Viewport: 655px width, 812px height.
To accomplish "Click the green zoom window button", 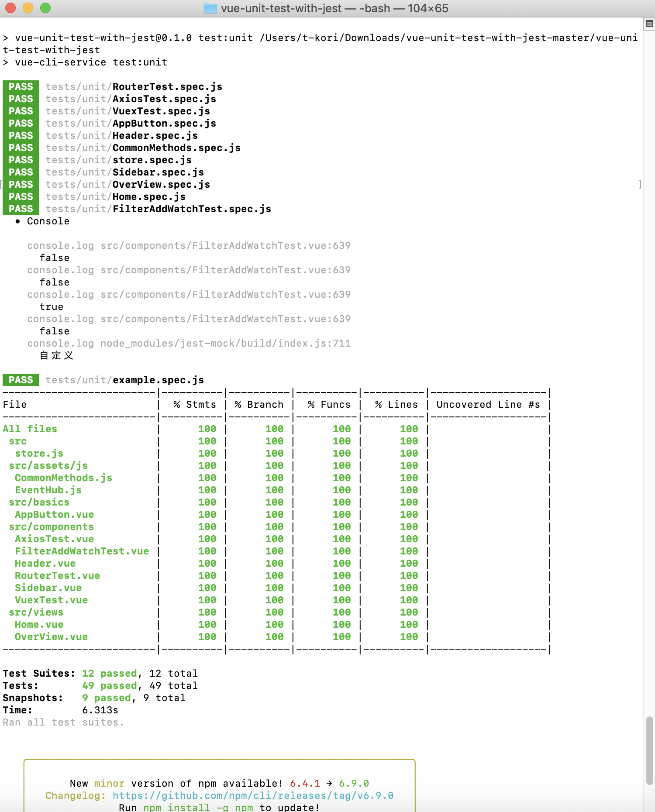I will coord(45,8).
